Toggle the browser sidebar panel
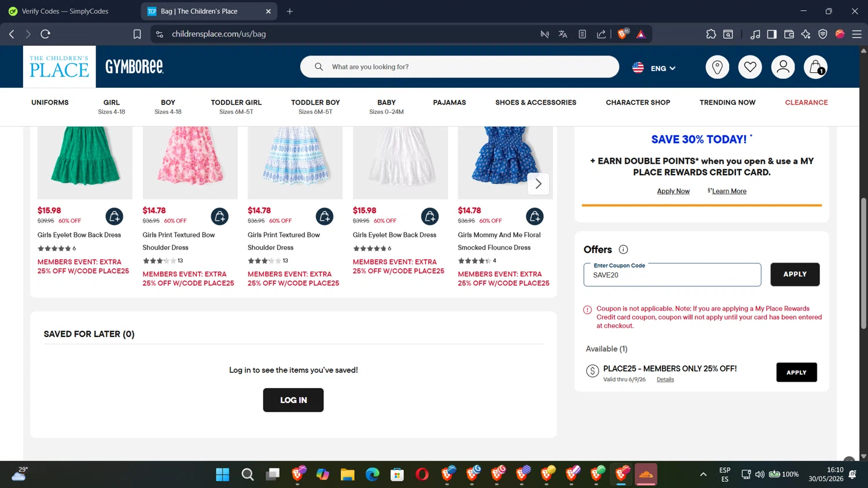Screen dimensions: 868x488 772,34
